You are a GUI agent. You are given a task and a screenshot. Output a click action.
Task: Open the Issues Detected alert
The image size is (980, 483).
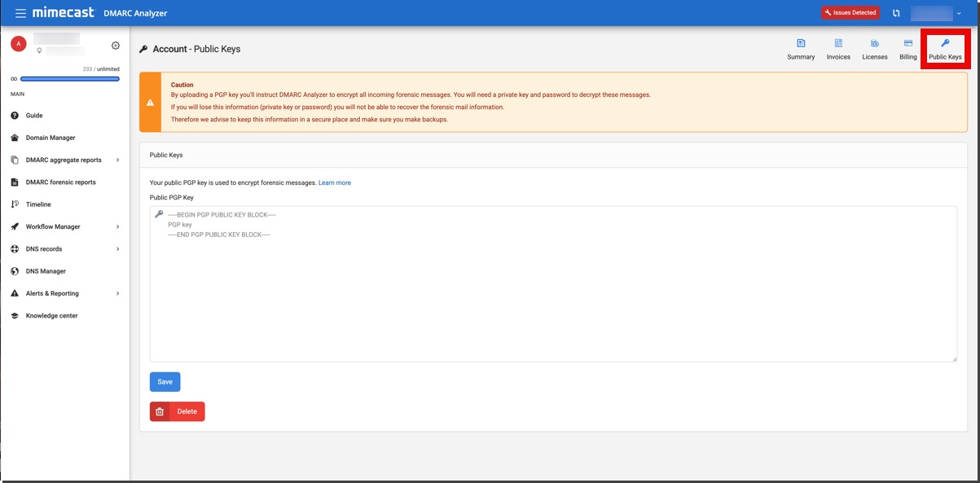click(850, 13)
